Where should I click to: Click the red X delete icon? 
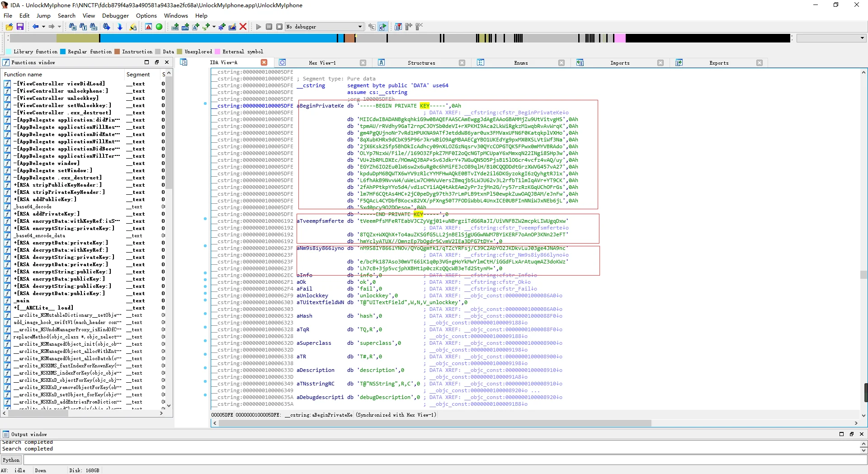pos(243,27)
